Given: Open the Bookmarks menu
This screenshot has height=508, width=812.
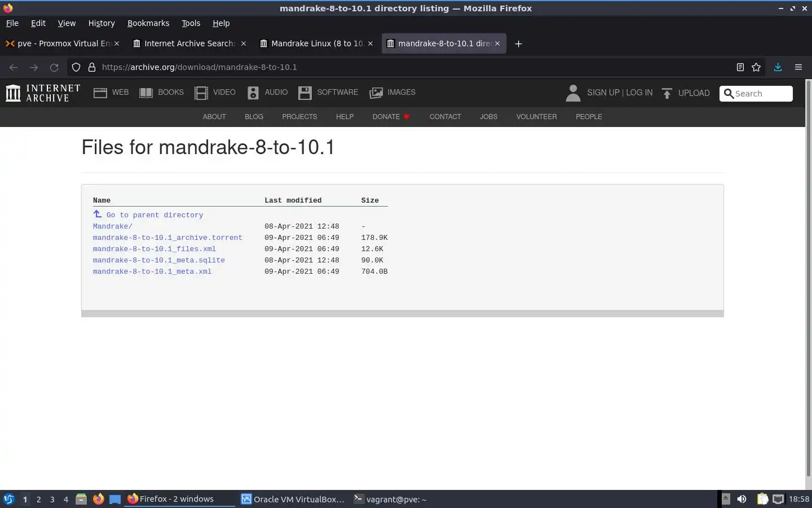Looking at the screenshot, I should coord(148,23).
